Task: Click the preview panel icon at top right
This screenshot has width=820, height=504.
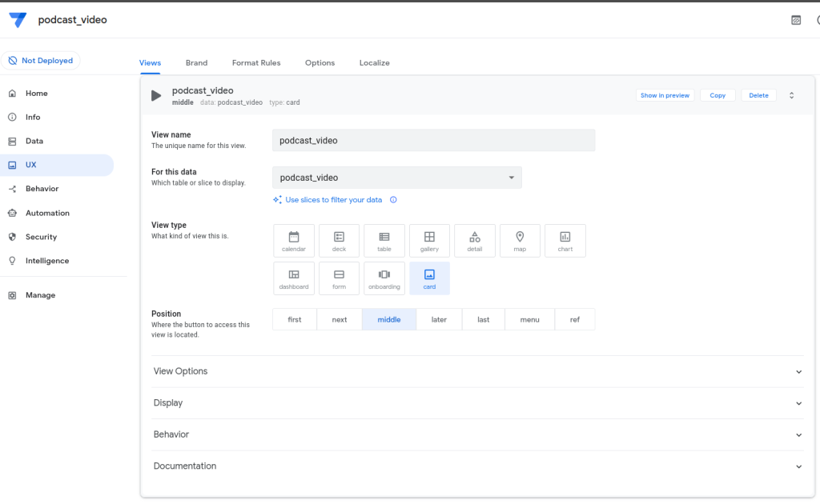Action: [x=796, y=20]
